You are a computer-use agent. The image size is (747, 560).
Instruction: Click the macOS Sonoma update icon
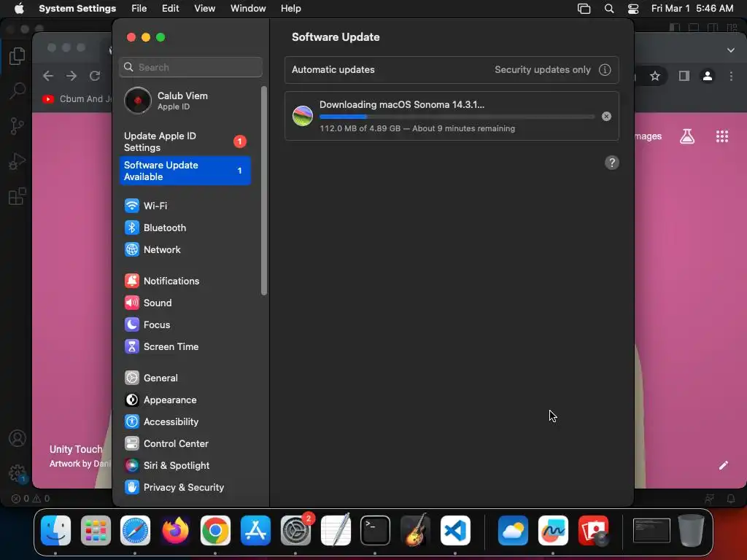click(x=303, y=116)
